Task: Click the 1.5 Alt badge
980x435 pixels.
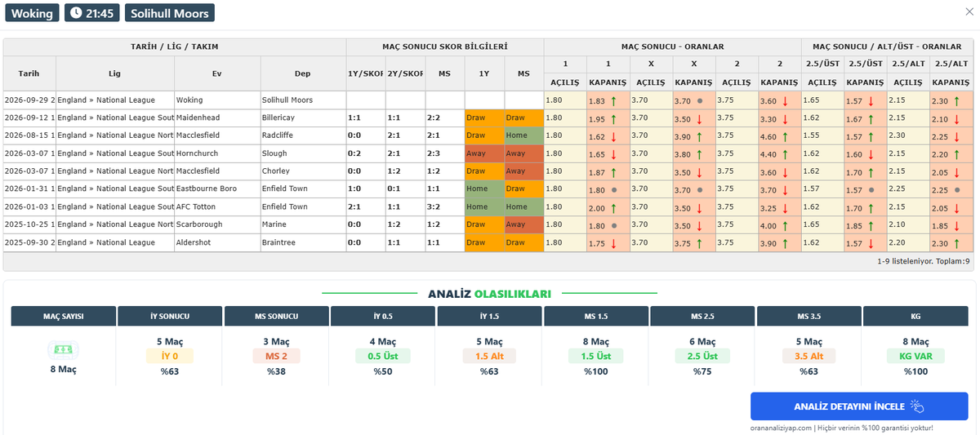Action: coord(489,356)
